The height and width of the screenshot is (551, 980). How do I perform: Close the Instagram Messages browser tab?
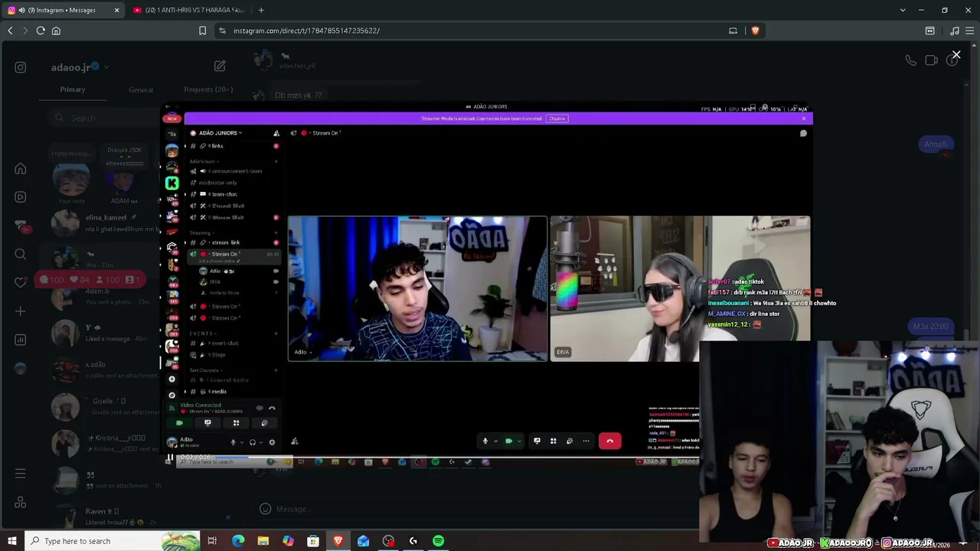tap(116, 10)
